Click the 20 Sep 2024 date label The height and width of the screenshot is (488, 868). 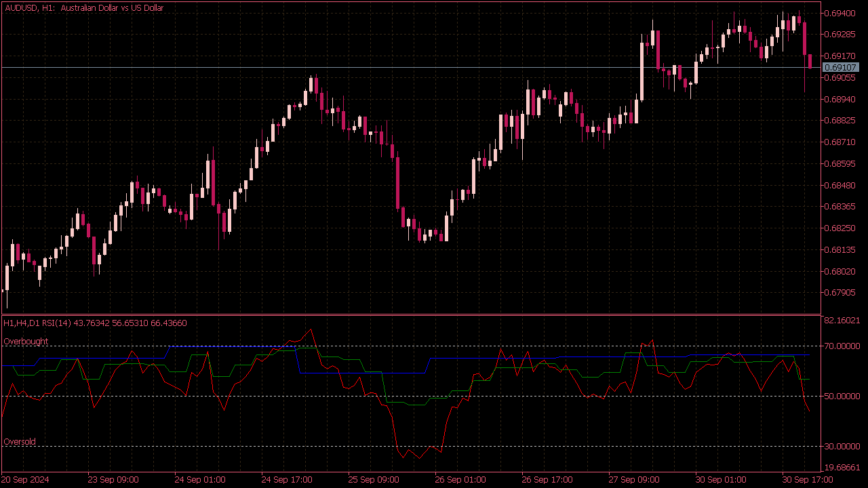click(x=26, y=480)
